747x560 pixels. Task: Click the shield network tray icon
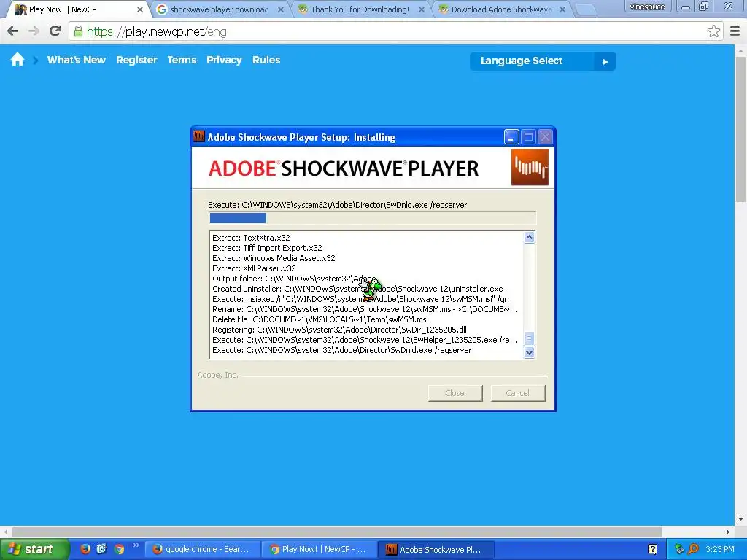(x=679, y=549)
